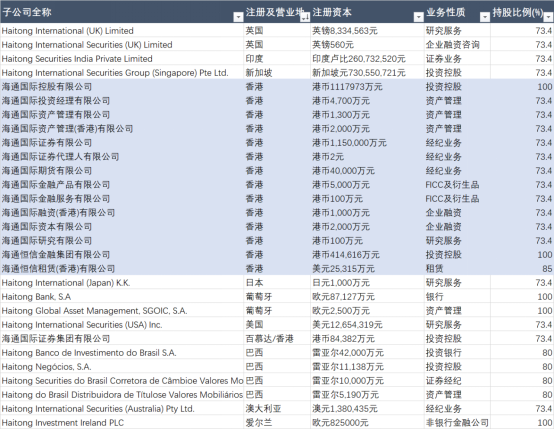Open the 注册资本 column filter dropdown
554x429 pixels.
pos(419,17)
